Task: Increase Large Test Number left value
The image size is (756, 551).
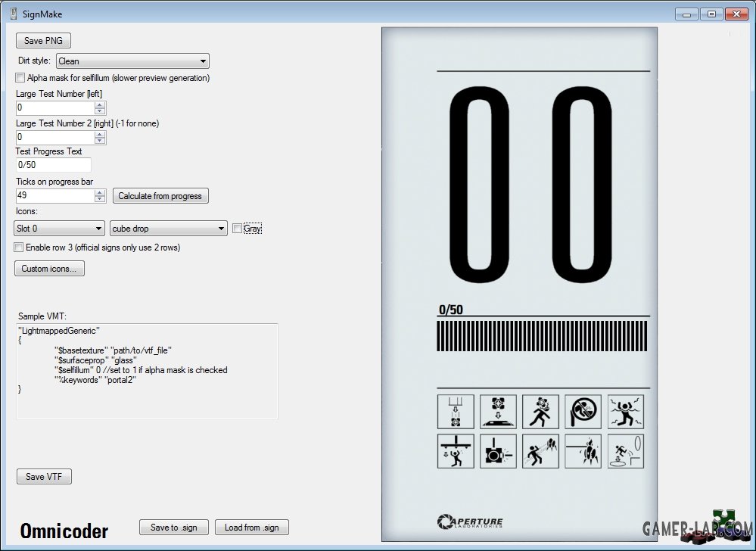Action: pos(100,104)
